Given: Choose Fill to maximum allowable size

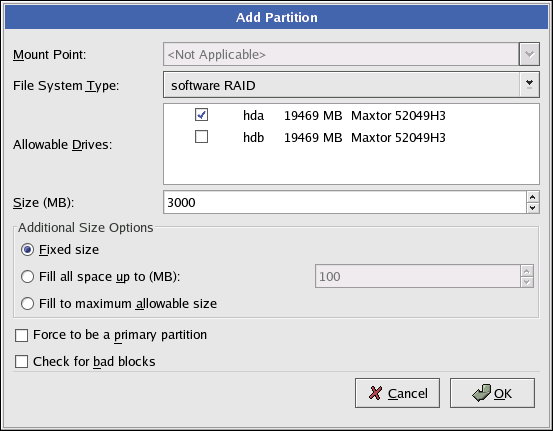Looking at the screenshot, I should tap(28, 303).
